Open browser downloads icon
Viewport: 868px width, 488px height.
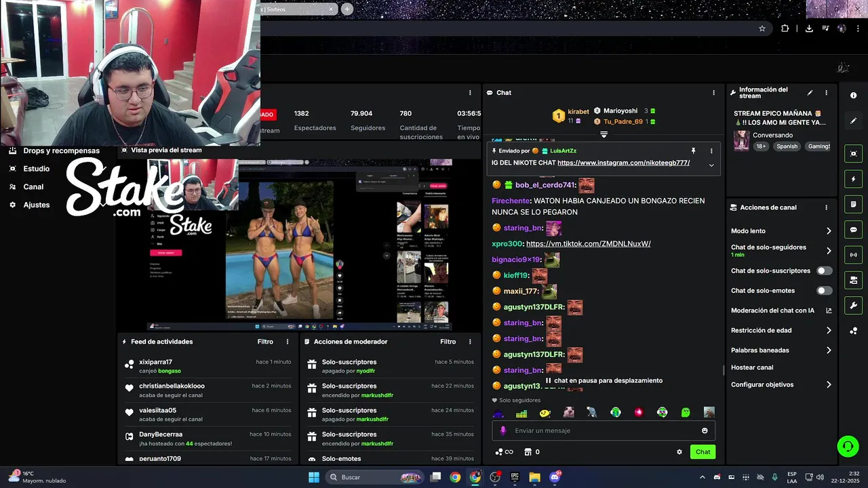(x=809, y=28)
